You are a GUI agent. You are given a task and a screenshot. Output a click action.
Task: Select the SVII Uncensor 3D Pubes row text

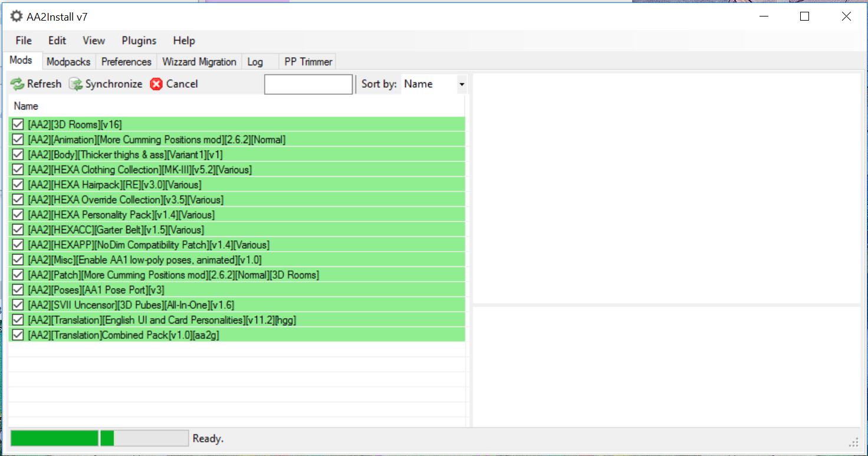click(131, 305)
